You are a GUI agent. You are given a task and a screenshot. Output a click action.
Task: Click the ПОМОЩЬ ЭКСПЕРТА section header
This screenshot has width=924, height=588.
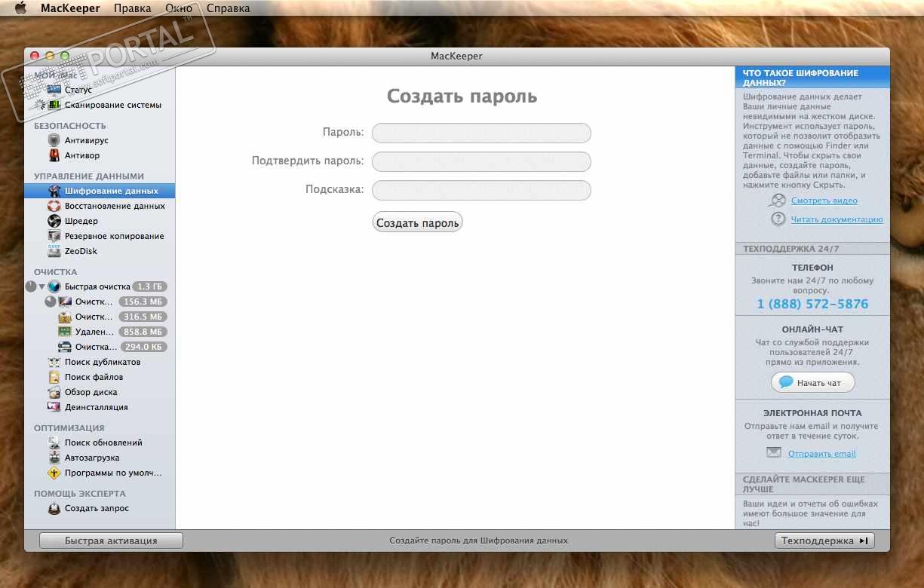tap(79, 493)
